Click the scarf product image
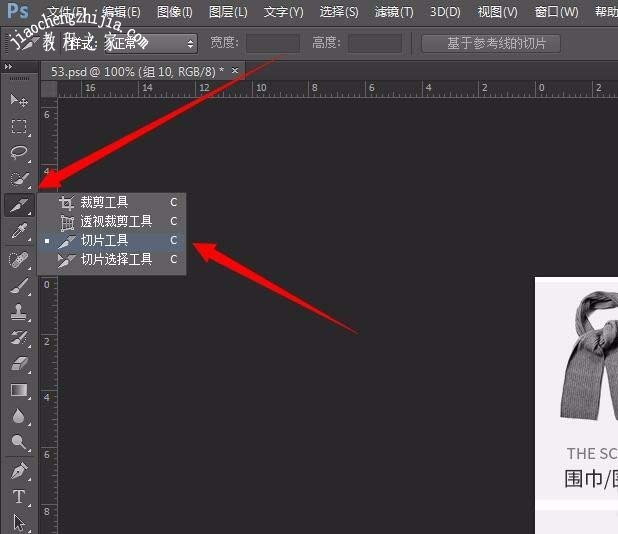618x534 pixels. pos(589,357)
